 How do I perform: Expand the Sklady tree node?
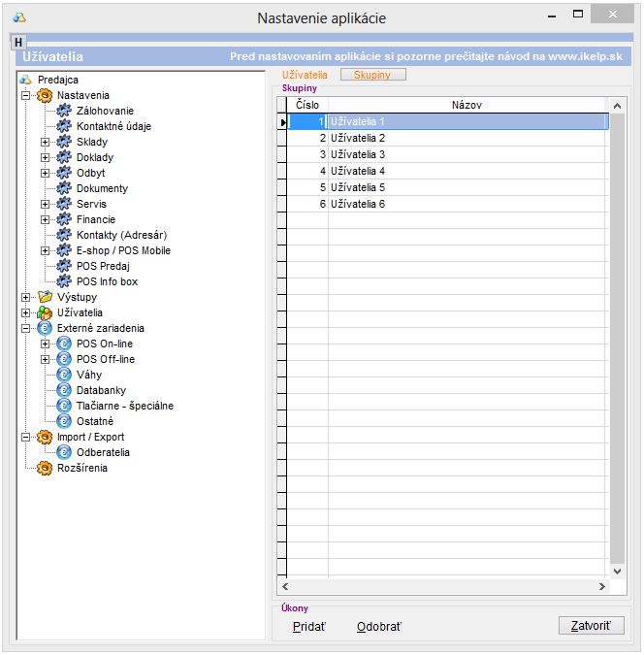pyautogui.click(x=45, y=142)
